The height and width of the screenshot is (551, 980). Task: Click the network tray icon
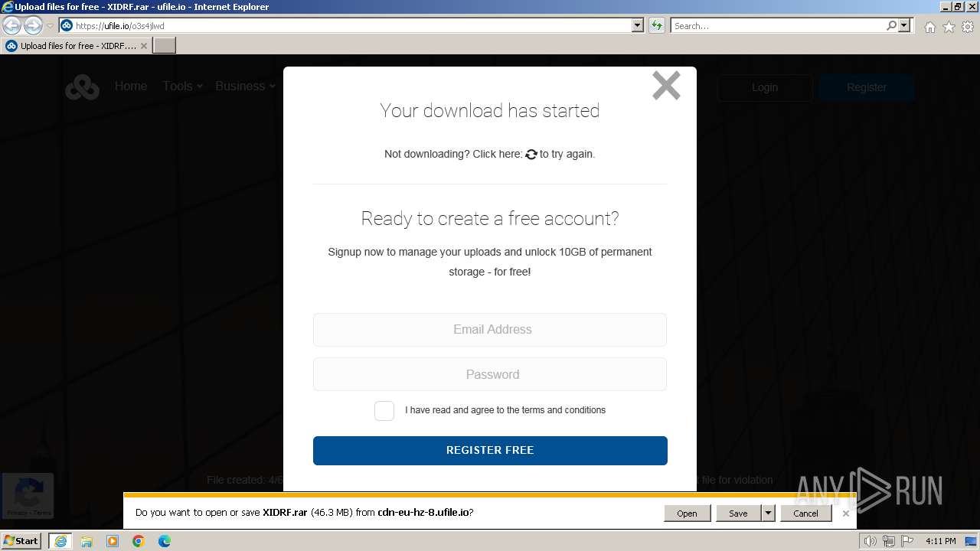pyautogui.click(x=889, y=542)
